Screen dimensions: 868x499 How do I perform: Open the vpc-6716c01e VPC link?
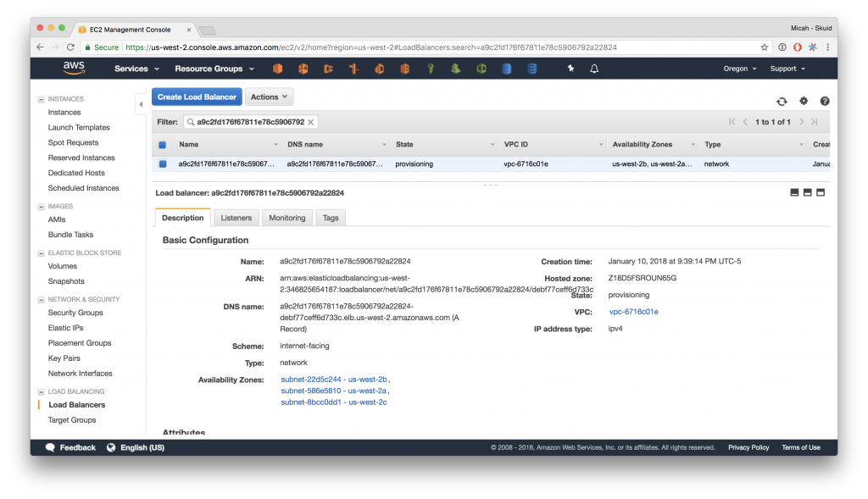[634, 312]
